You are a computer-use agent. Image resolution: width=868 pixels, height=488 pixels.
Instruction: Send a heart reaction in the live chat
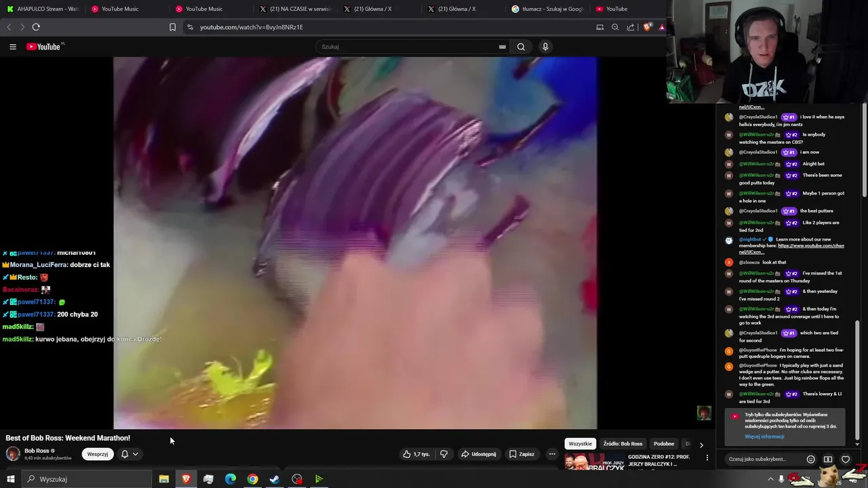click(x=846, y=459)
